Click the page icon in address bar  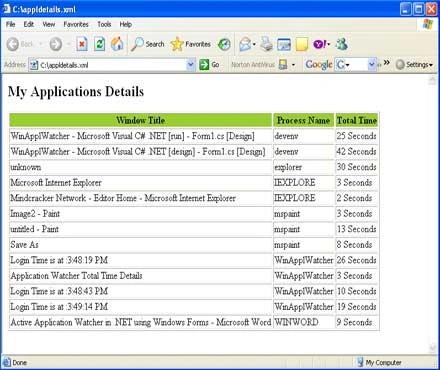coord(34,65)
